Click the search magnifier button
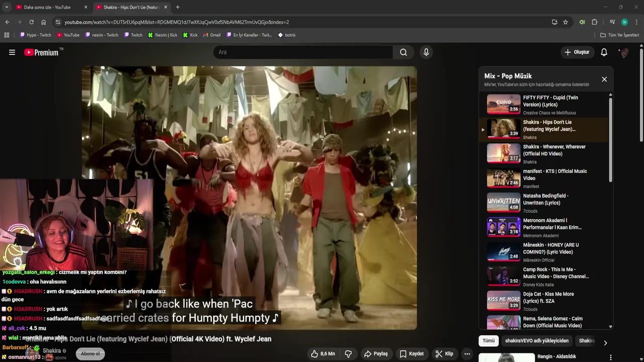Image resolution: width=644 pixels, height=362 pixels. click(x=404, y=52)
